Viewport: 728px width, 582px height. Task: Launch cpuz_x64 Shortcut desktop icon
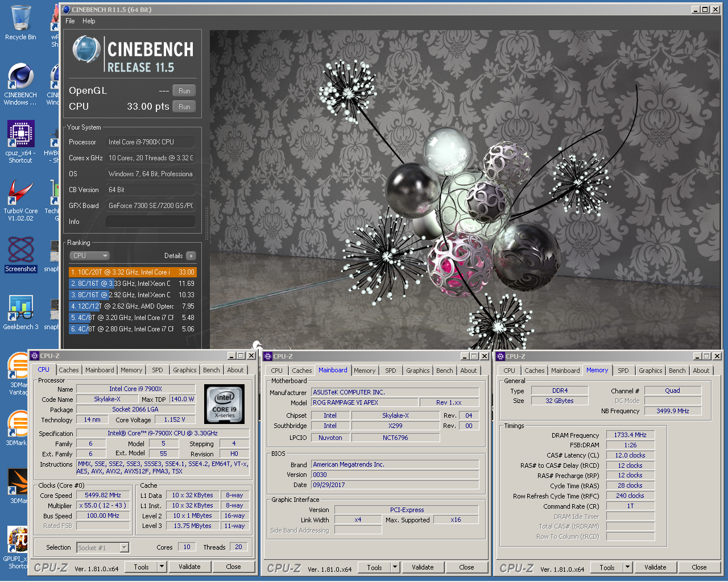coord(20,142)
